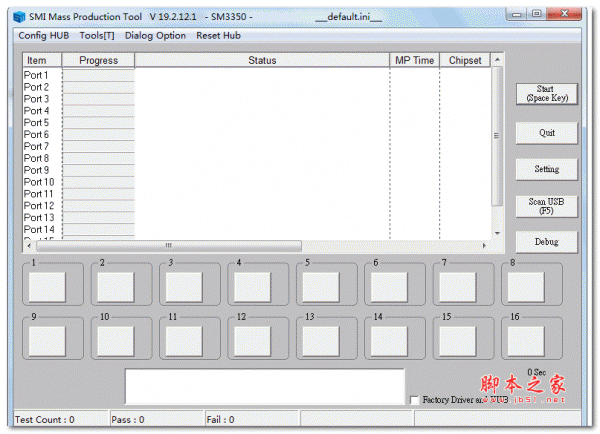The width and height of the screenshot is (600, 434).
Task: Open the Tools[T] menu
Action: (97, 36)
